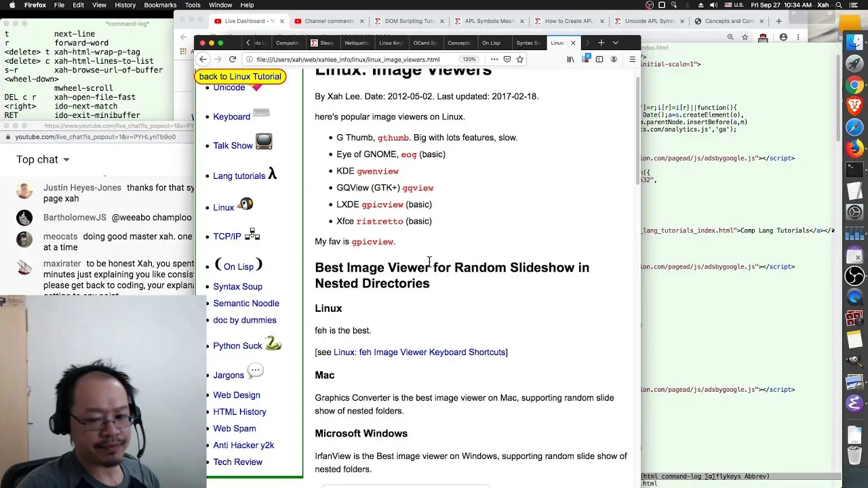
Task: Save page to Pocket
Action: pos(507,59)
